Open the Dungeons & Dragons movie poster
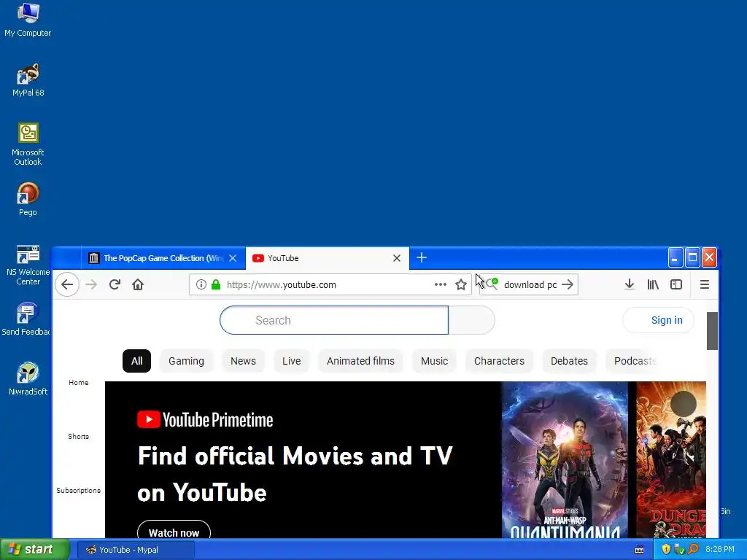This screenshot has width=747, height=560. [671, 460]
